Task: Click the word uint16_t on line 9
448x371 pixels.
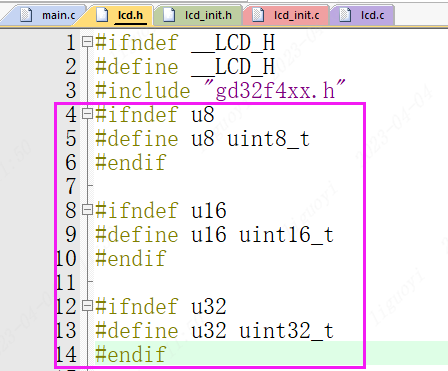Action: coord(286,234)
